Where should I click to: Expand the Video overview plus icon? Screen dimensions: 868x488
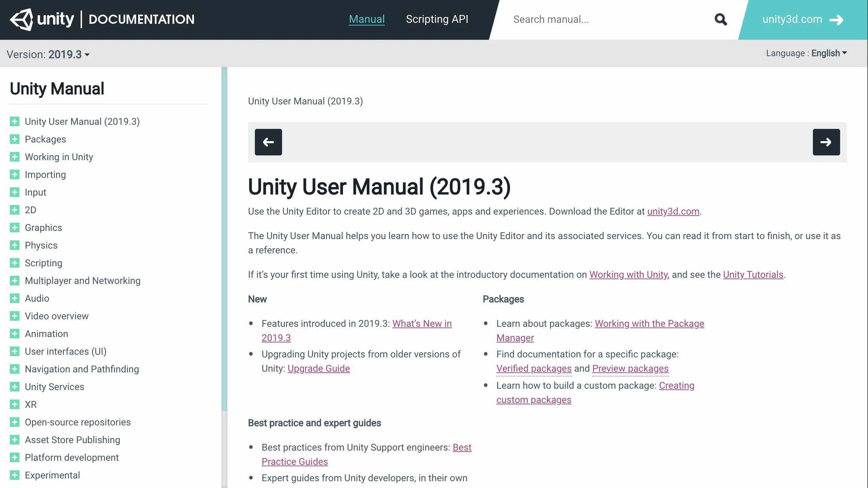15,316
